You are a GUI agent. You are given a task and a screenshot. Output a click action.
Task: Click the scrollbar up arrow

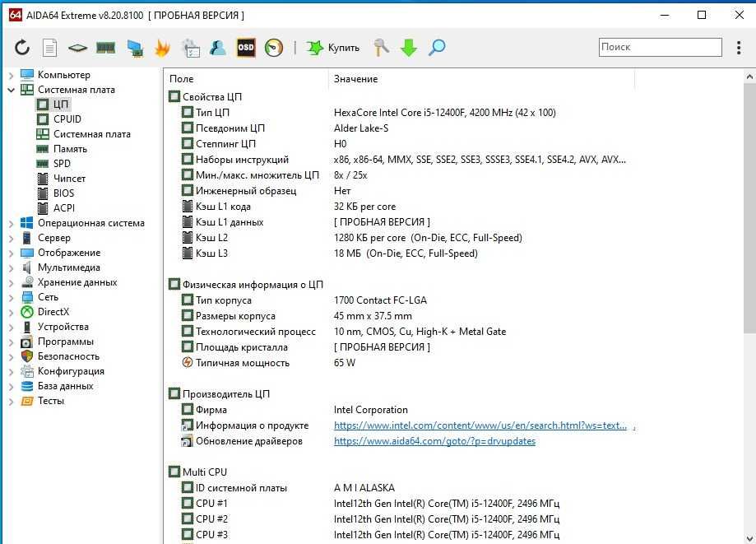tap(749, 77)
